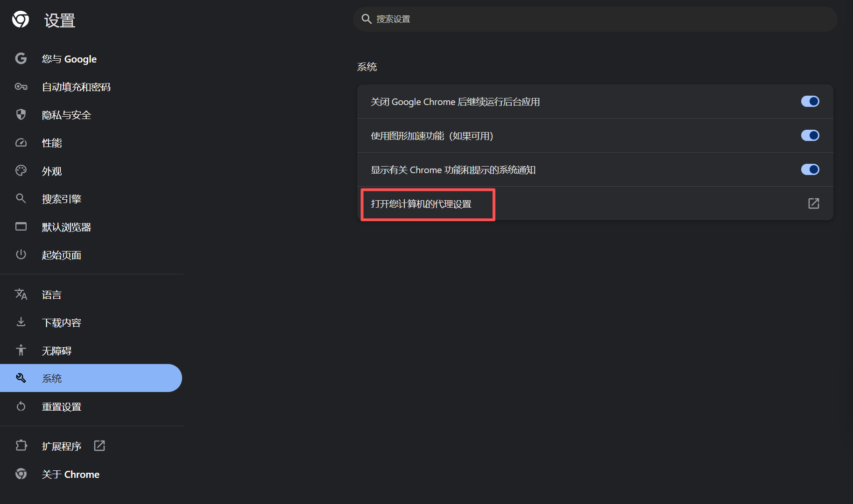The height and width of the screenshot is (504, 853).
Task: Open 关于 Chrome page
Action: tap(70, 475)
